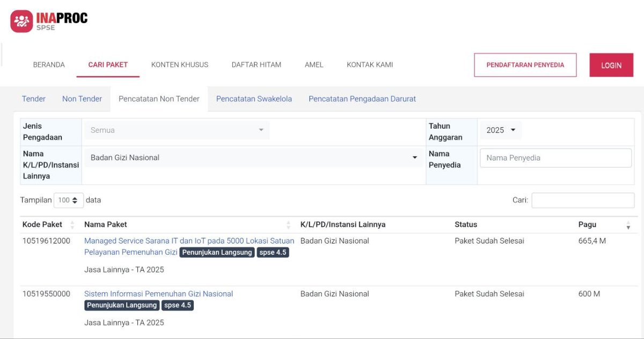The width and height of the screenshot is (644, 339).
Task: Click the 665,4 M pagu value
Action: click(592, 241)
